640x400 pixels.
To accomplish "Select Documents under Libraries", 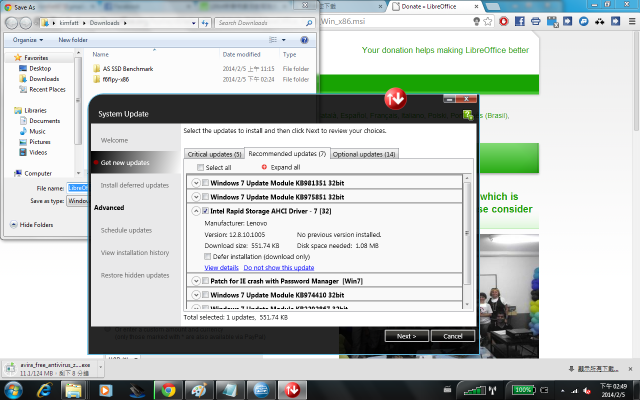I will 40,121.
